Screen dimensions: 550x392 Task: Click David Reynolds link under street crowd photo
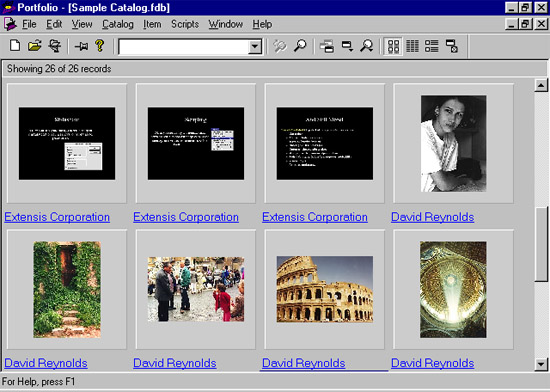click(175, 363)
